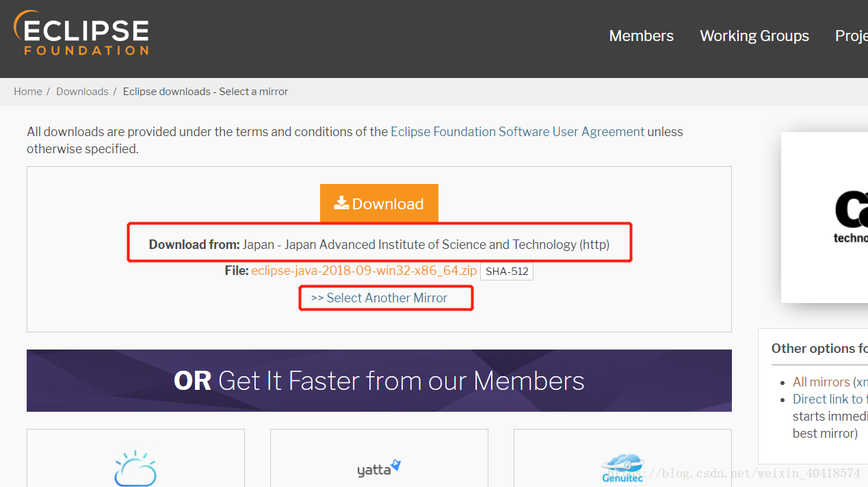Open the Working Groups menu
The width and height of the screenshot is (868, 487).
click(754, 36)
